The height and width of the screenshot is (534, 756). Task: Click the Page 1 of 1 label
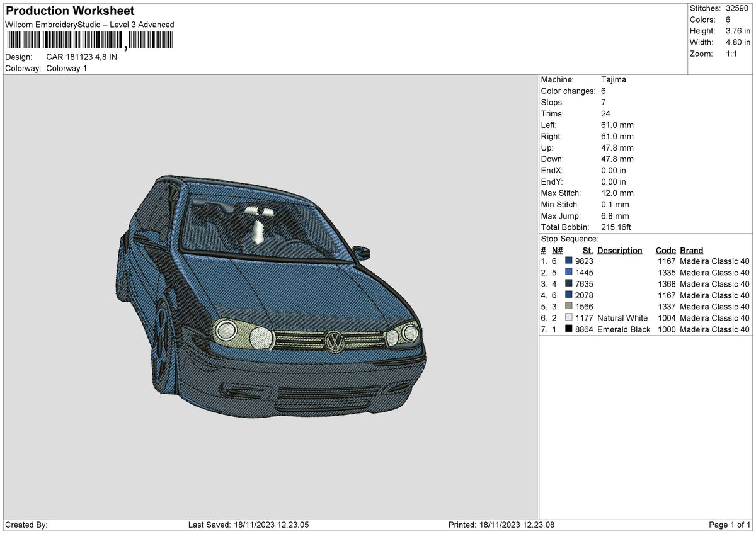(730, 525)
